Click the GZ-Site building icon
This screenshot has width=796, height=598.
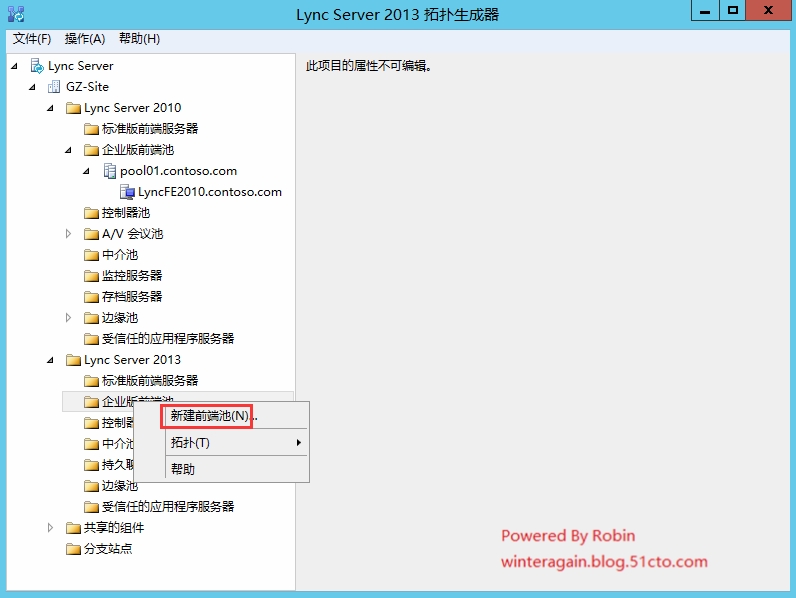pyautogui.click(x=54, y=87)
